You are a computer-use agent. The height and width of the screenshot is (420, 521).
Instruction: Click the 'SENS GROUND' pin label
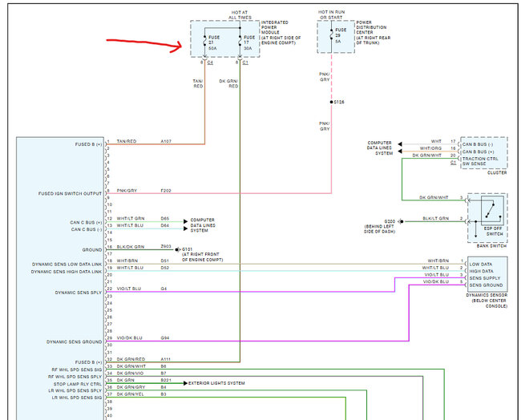click(486, 285)
